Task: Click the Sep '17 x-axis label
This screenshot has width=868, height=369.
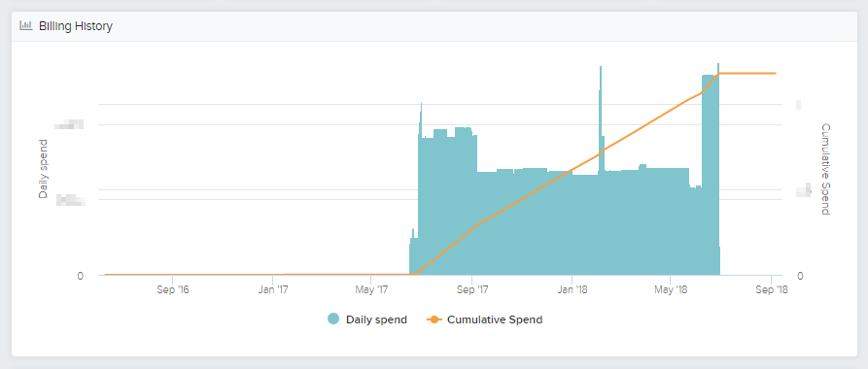Action: [471, 289]
